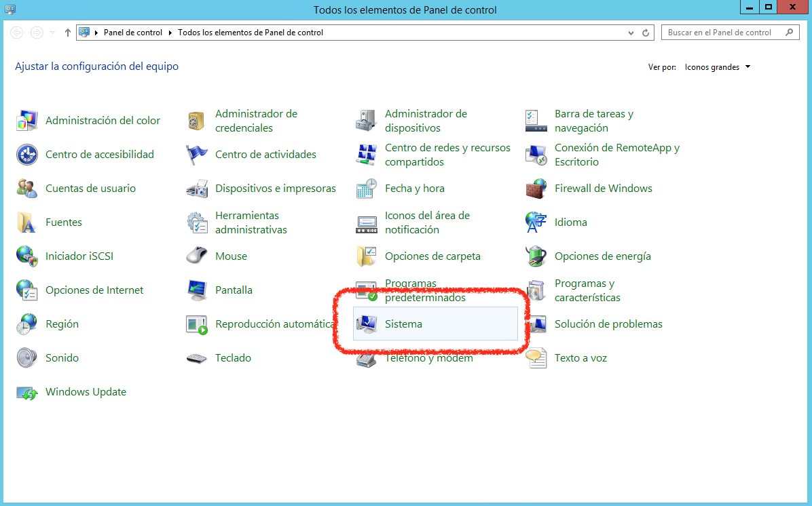
Task: Open the Sistema text link
Action: 403,324
